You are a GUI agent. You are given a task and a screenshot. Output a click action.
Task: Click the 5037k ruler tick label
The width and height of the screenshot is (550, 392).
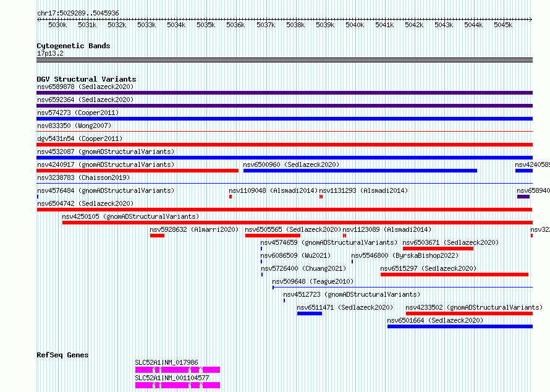click(x=266, y=25)
